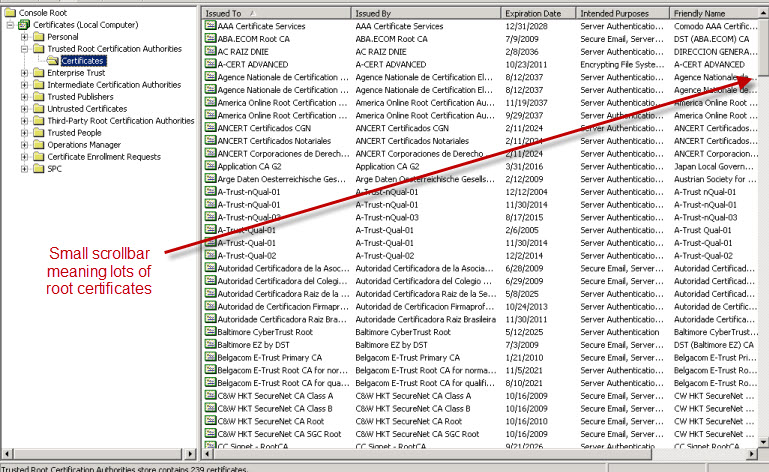This screenshot has height=472, width=769.
Task: Click the Console Root folder icon
Action: click(11, 12)
